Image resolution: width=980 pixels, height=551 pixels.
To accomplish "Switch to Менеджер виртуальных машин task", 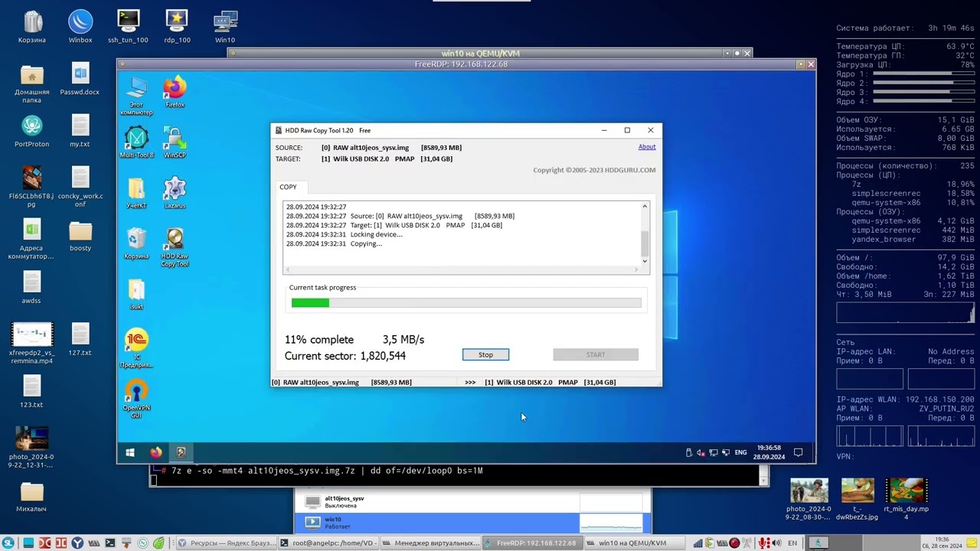I will click(x=430, y=543).
